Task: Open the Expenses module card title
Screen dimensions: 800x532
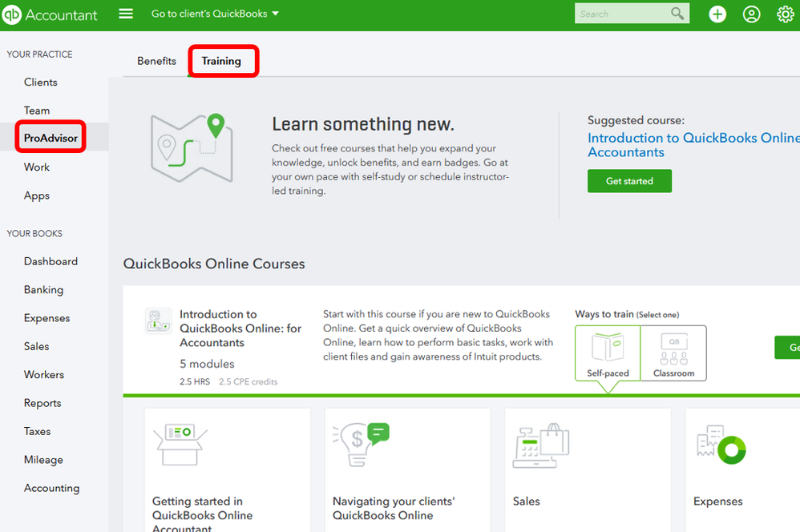Action: point(718,502)
